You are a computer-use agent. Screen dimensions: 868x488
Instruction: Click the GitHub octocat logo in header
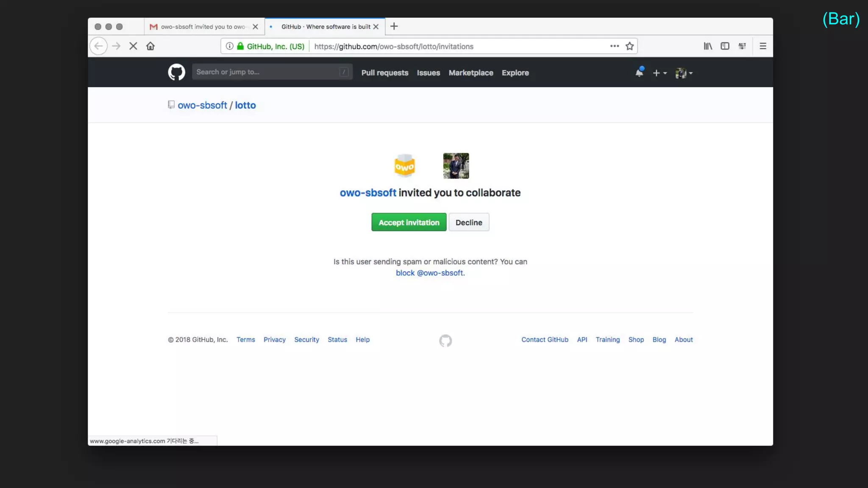tap(176, 72)
